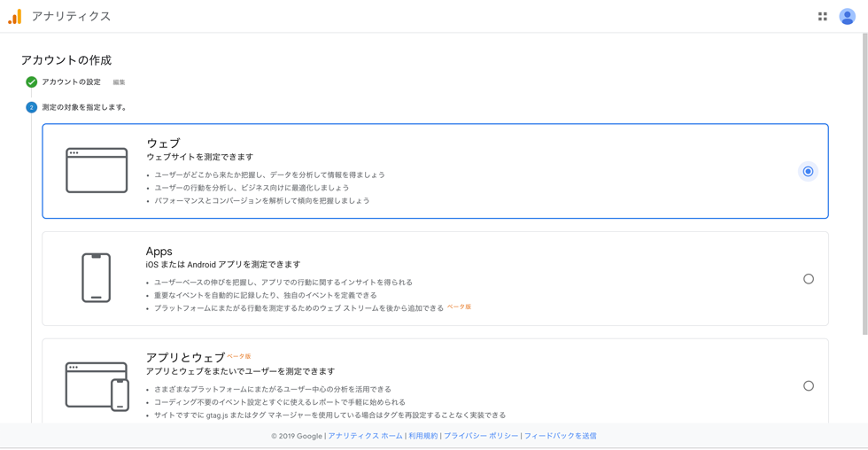Click the smartphone icon for Apps
868x450 pixels.
[97, 278]
